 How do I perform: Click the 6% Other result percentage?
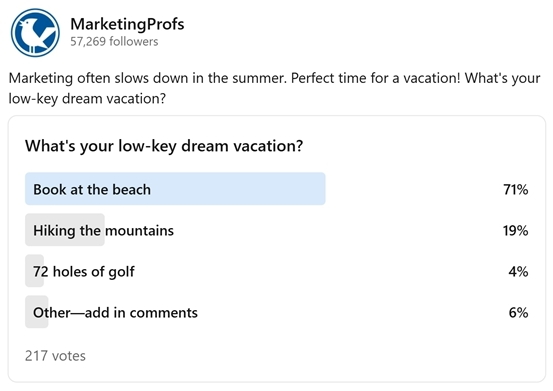coord(518,313)
